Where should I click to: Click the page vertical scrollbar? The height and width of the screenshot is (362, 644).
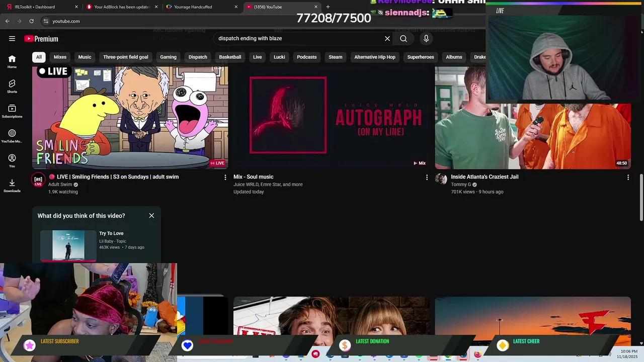point(641,197)
